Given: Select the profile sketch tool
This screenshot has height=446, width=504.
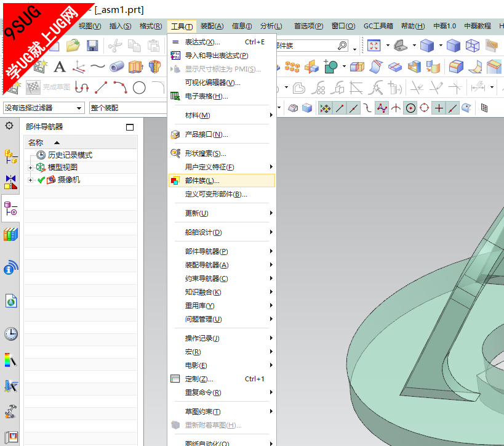Looking at the screenshot, I should pos(82,87).
